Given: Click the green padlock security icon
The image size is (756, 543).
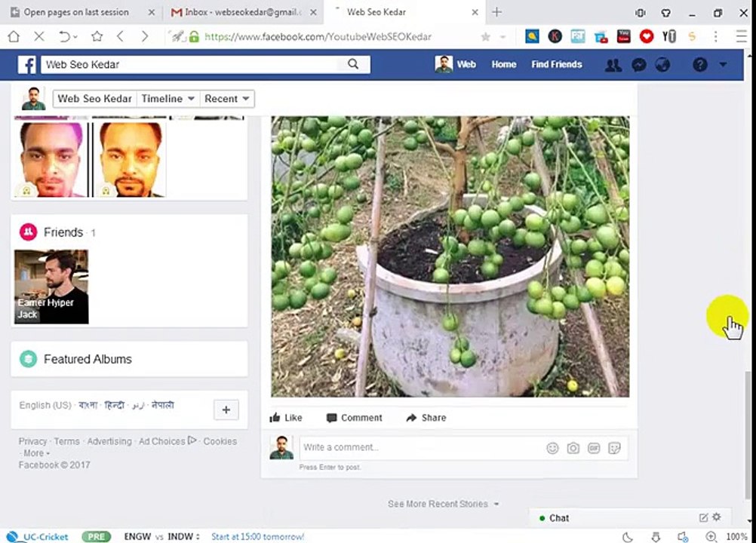Looking at the screenshot, I should 194,37.
